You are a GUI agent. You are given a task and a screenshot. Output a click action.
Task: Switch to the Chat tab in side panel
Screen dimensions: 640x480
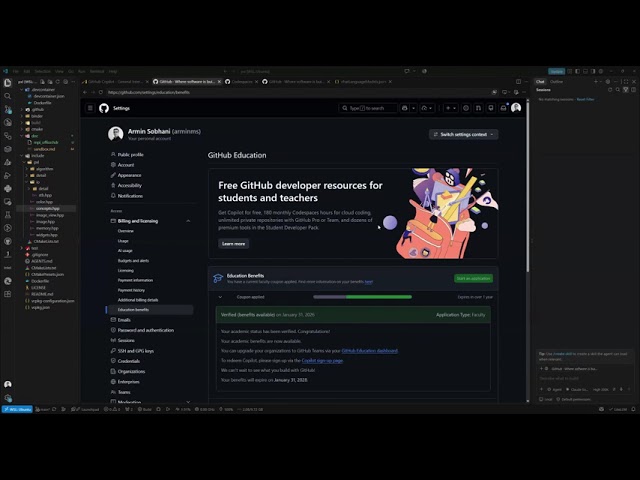click(x=540, y=82)
